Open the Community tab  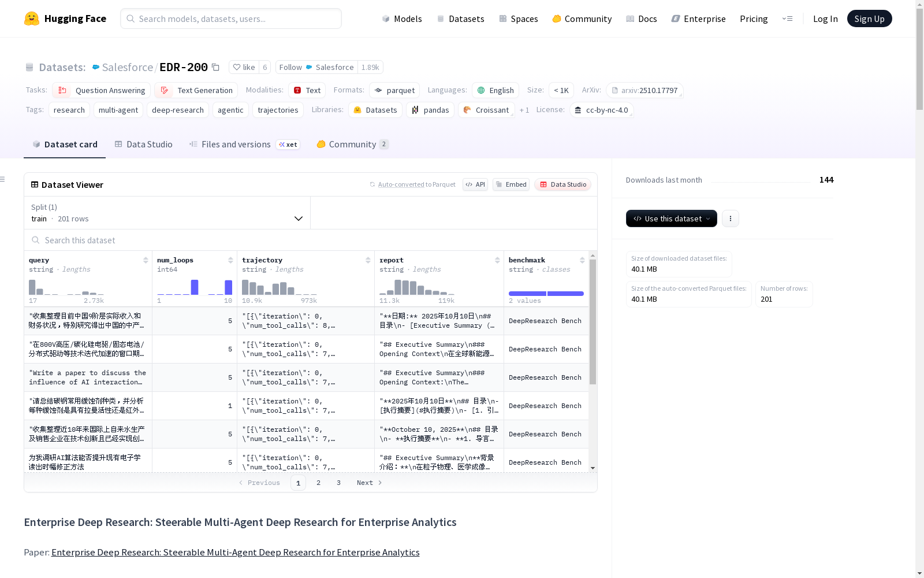pyautogui.click(x=352, y=144)
